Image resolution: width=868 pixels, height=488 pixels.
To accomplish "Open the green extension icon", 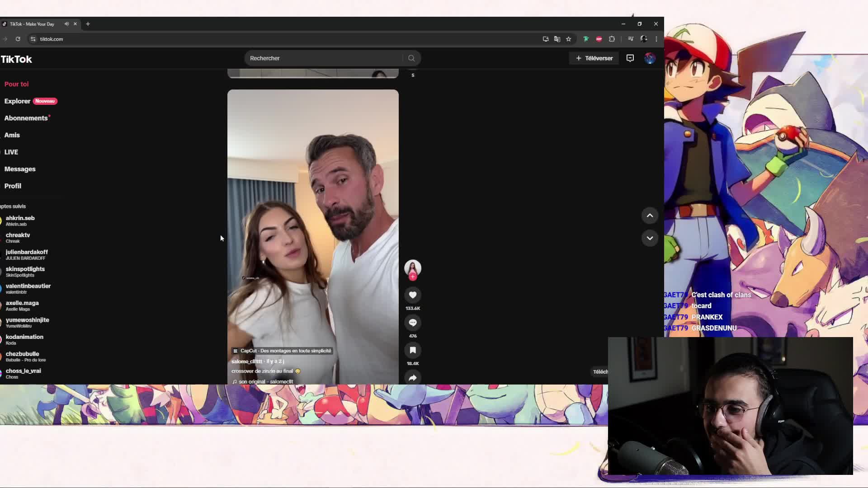I will coord(586,39).
